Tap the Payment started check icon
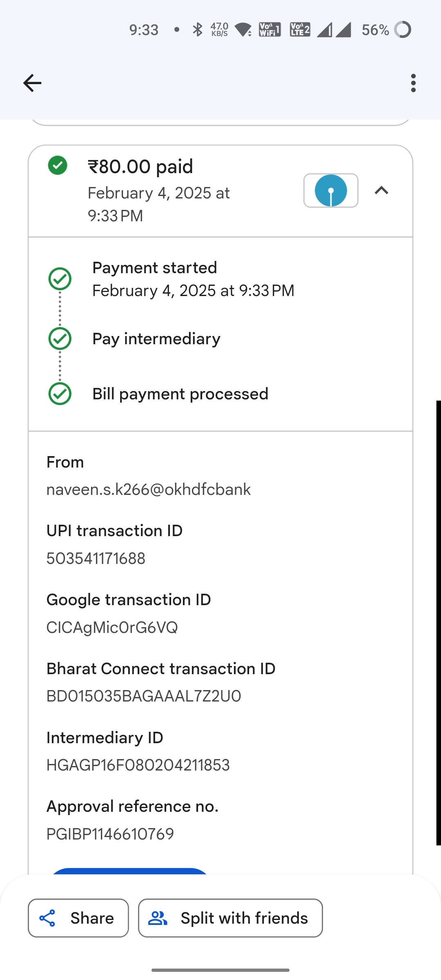 pos(60,279)
